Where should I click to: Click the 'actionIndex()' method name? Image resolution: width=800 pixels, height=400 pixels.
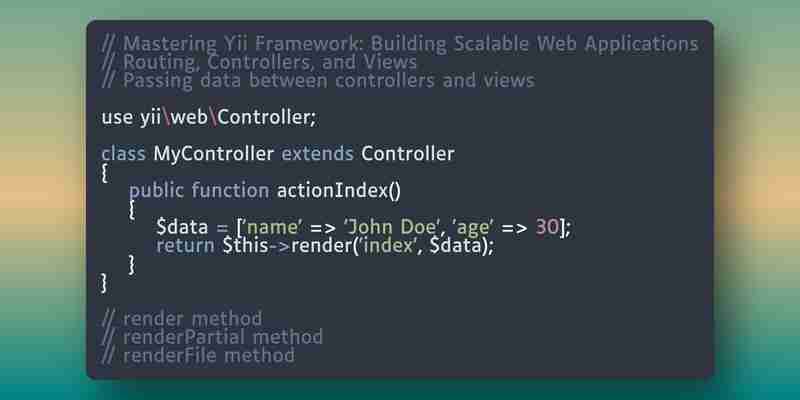pyautogui.click(x=339, y=191)
